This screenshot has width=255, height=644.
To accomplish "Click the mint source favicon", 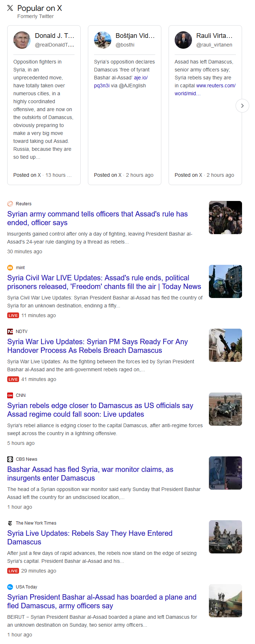I will click(x=10, y=268).
